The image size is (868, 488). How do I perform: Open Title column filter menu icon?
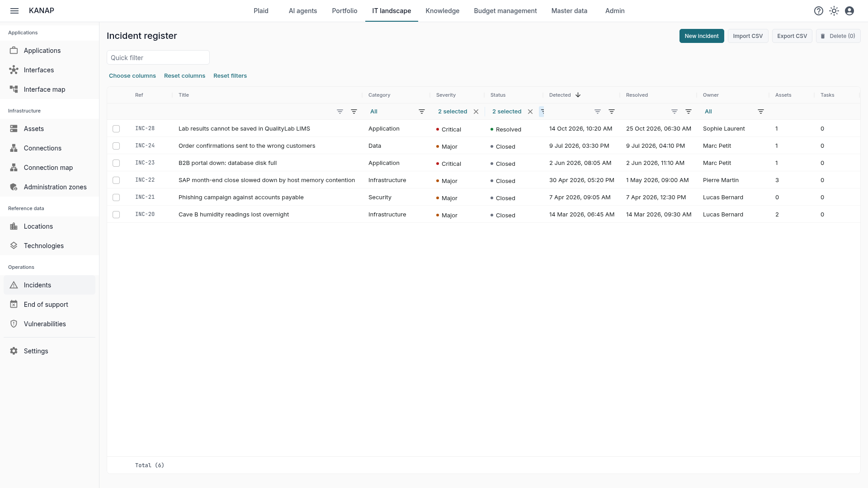[354, 112]
